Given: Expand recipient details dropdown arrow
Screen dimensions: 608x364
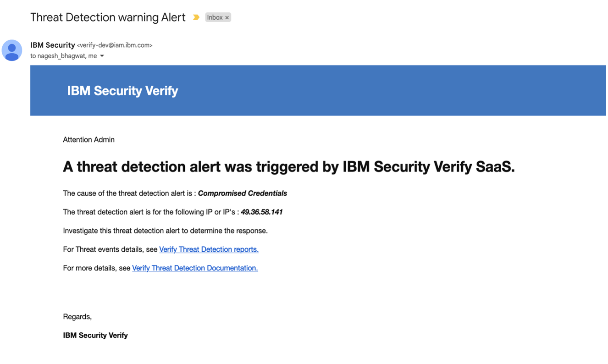Looking at the screenshot, I should [x=102, y=56].
